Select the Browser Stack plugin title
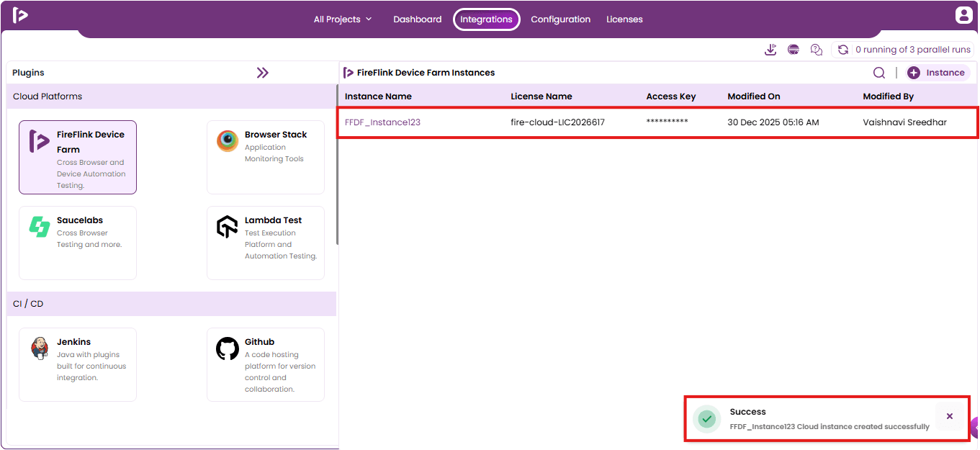 [x=276, y=135]
